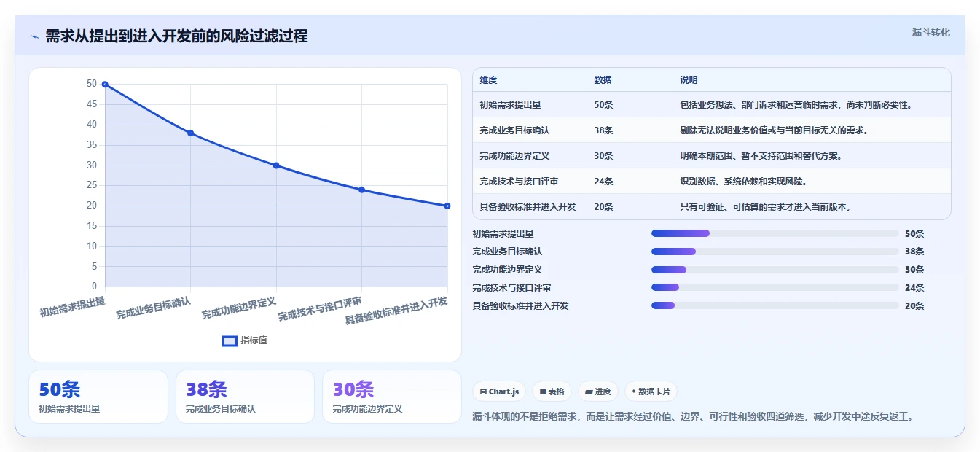Click the 表格 tag chip
The image size is (980, 452).
(x=552, y=391)
